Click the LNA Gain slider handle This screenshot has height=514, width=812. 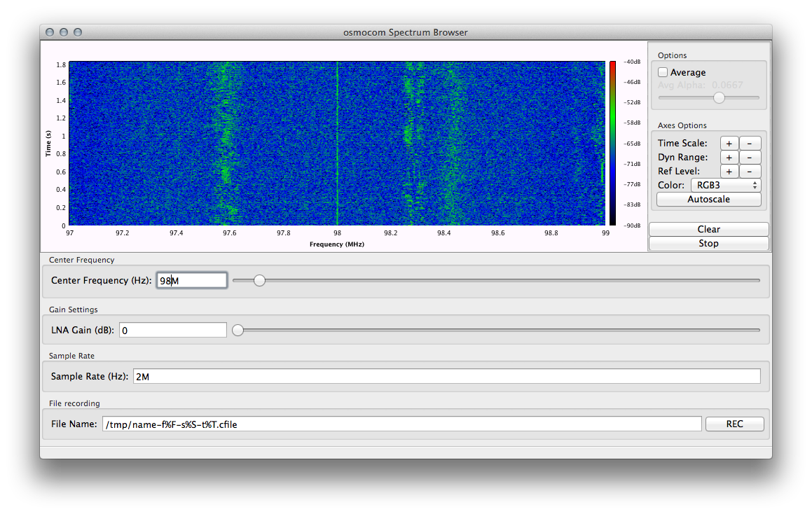[238, 330]
